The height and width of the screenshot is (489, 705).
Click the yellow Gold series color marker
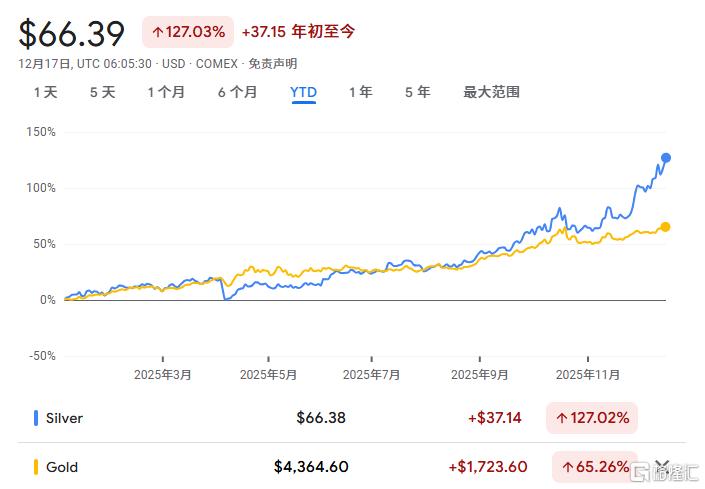pos(37,467)
